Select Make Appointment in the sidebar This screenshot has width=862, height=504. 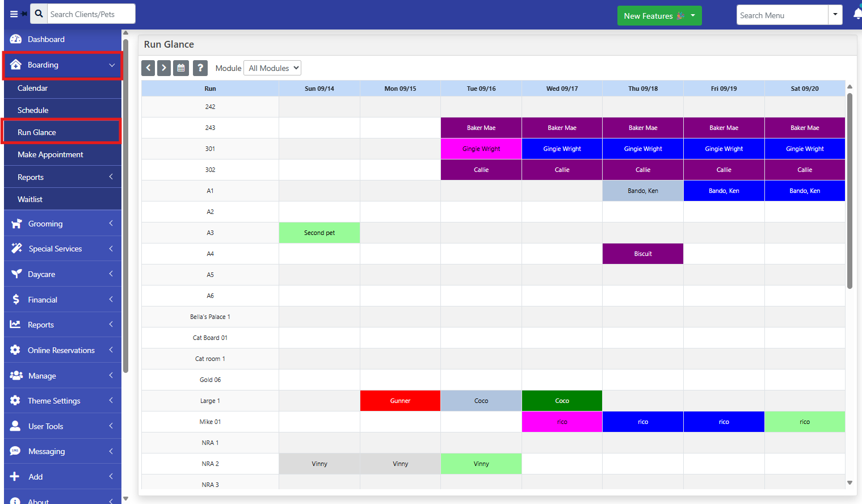tap(51, 154)
